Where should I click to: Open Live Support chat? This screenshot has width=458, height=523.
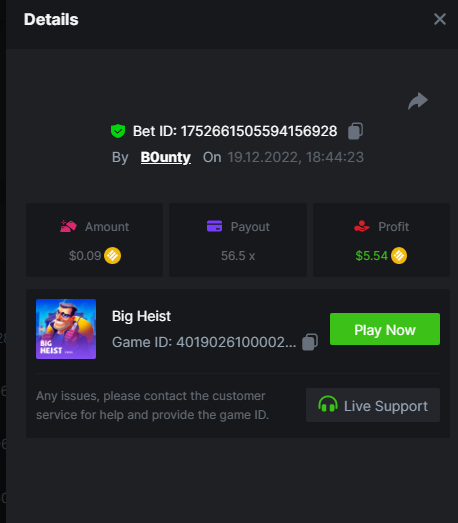pos(373,405)
